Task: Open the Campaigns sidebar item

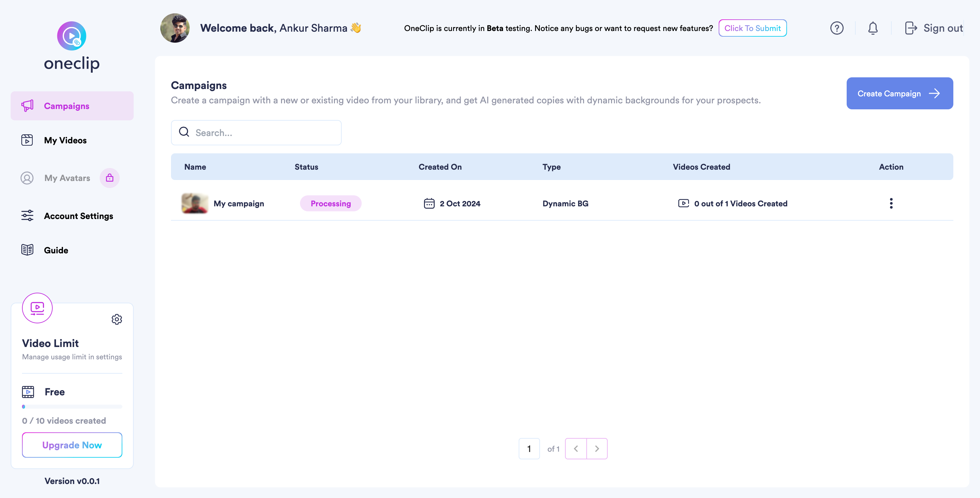Action: [72, 106]
